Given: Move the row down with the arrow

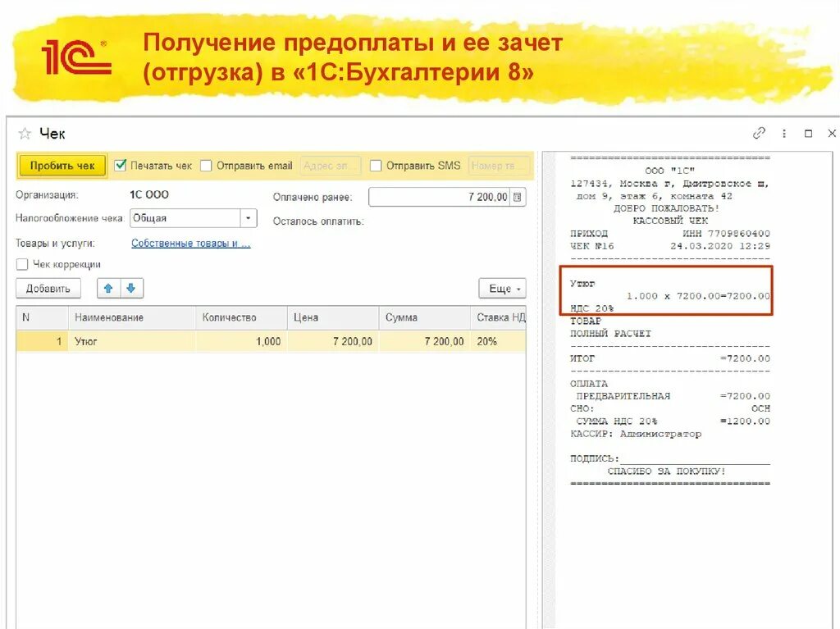Looking at the screenshot, I should click(131, 288).
